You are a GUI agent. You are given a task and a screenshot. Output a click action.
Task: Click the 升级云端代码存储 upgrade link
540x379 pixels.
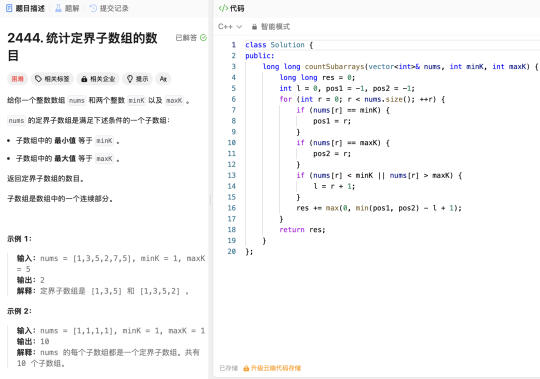point(276,368)
